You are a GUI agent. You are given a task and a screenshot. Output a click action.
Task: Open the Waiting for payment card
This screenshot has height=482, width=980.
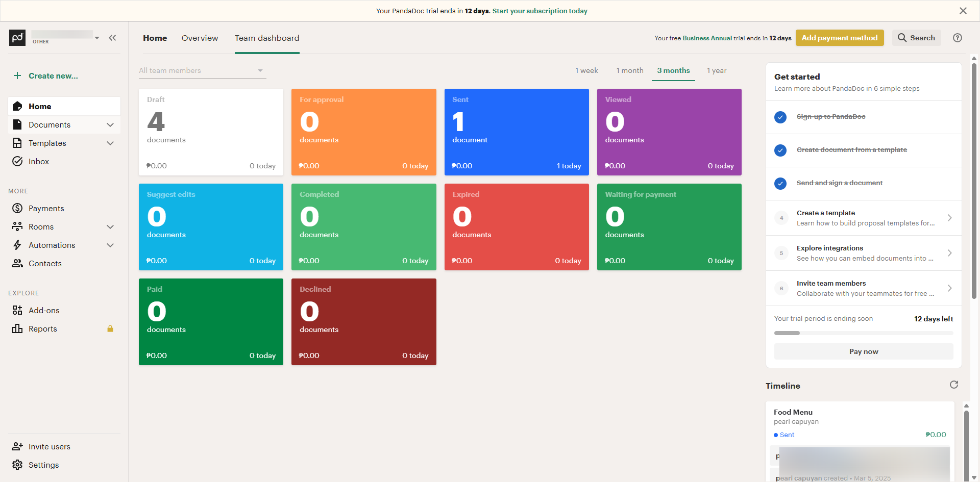pos(669,227)
